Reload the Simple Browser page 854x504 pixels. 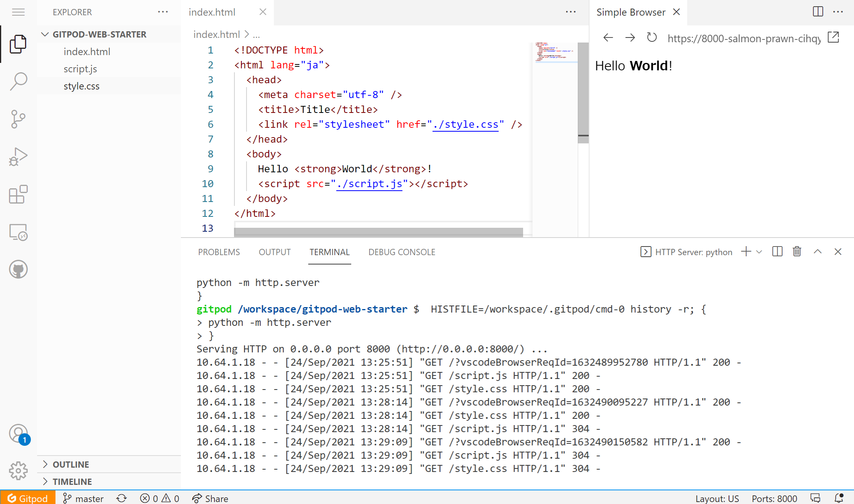point(651,38)
